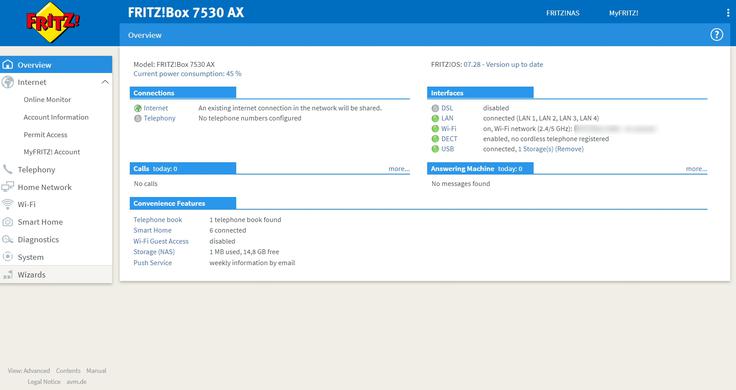Click View: Advanced footer link
The width and height of the screenshot is (736, 390).
(x=29, y=371)
